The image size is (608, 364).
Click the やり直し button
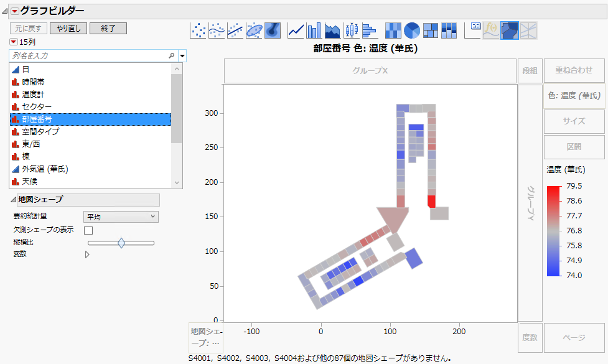click(x=68, y=28)
